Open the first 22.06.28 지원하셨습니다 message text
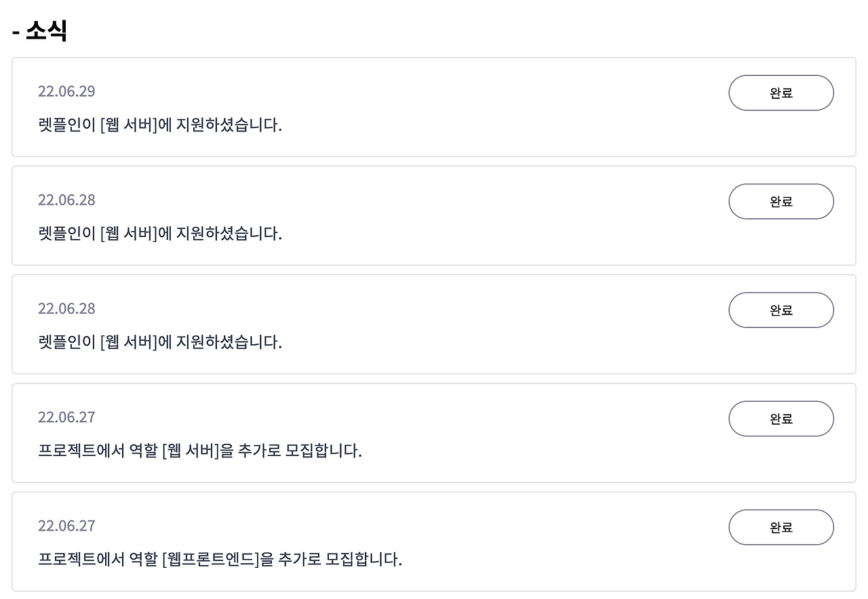 click(x=160, y=234)
